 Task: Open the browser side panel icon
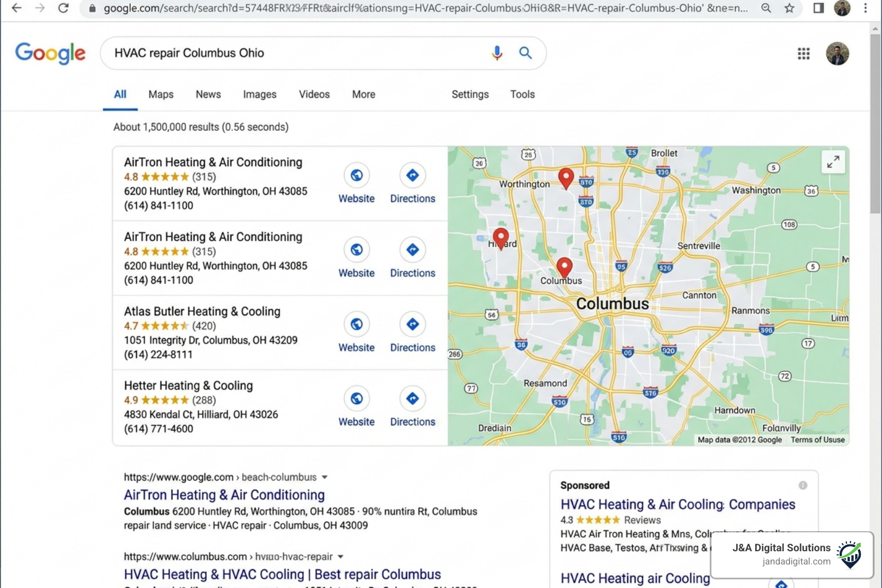tap(819, 8)
